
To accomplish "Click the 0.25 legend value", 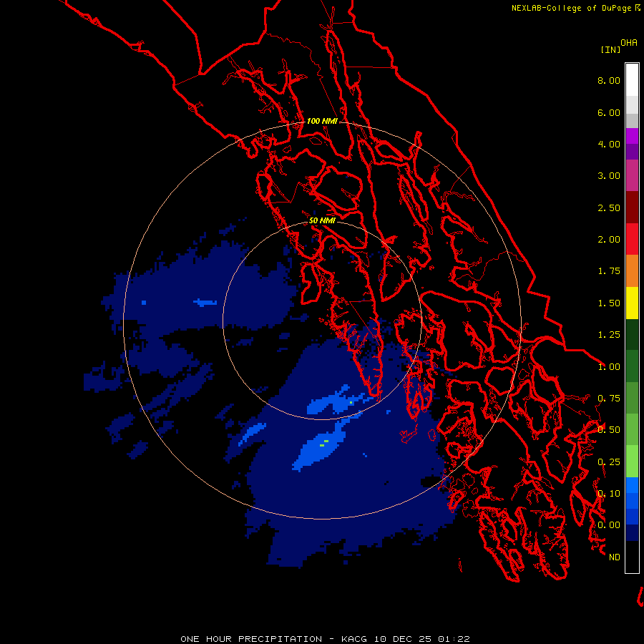I will tap(609, 462).
